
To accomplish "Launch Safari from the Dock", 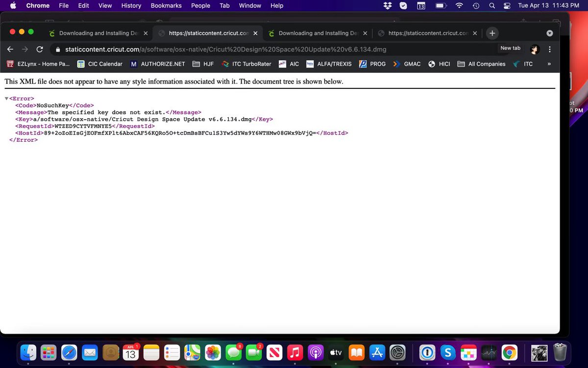I will click(x=69, y=352).
